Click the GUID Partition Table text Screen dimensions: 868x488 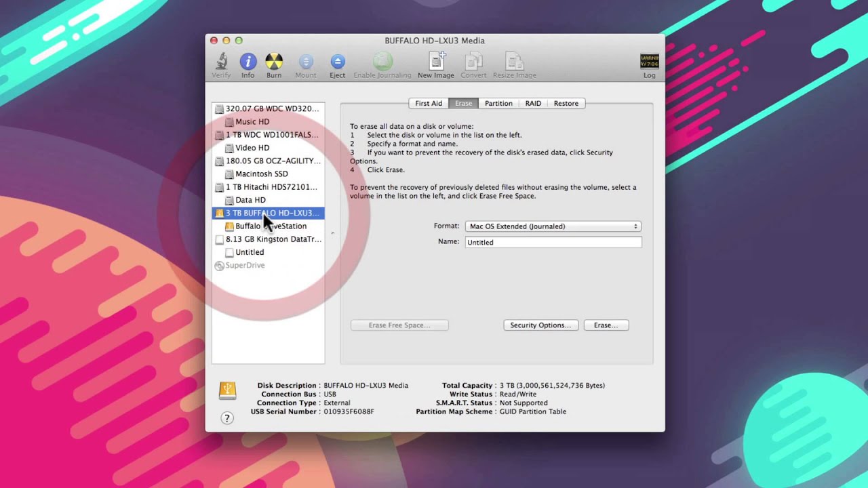click(532, 412)
